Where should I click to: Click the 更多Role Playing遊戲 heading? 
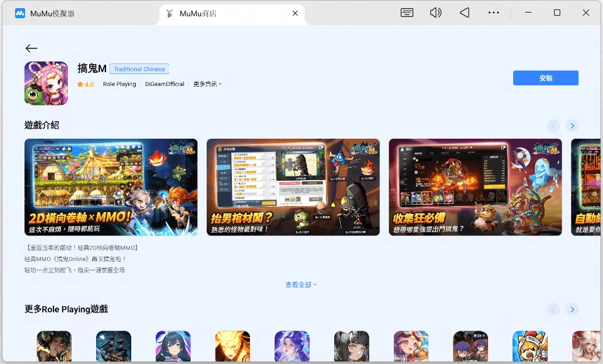click(x=66, y=309)
